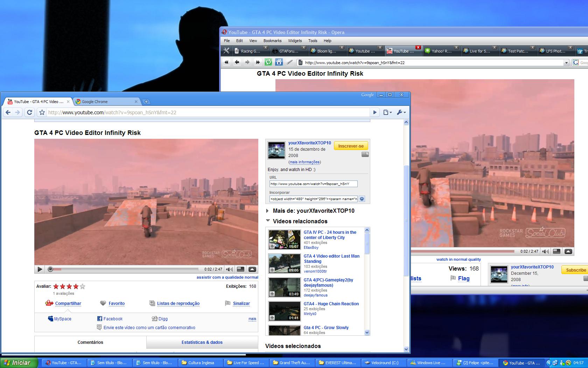
Task: Switch to Opera's 'Yahoo! R...' tab
Action: point(441,51)
